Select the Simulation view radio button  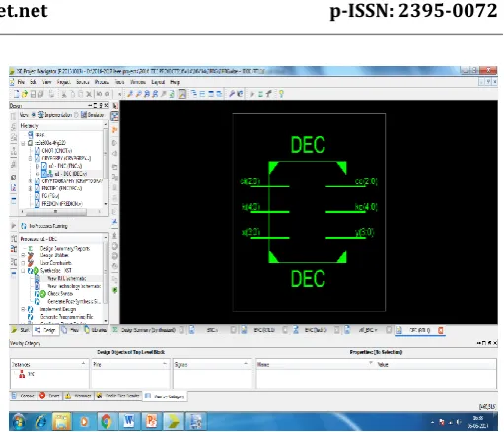coord(76,115)
